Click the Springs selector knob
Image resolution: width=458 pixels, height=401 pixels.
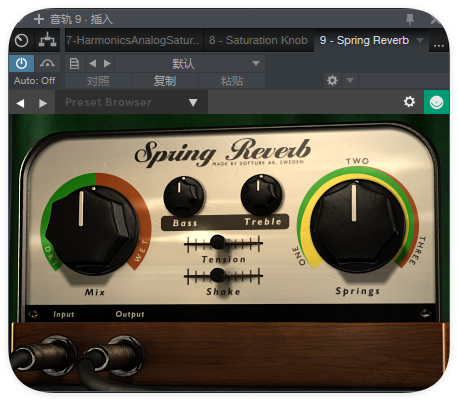358,226
